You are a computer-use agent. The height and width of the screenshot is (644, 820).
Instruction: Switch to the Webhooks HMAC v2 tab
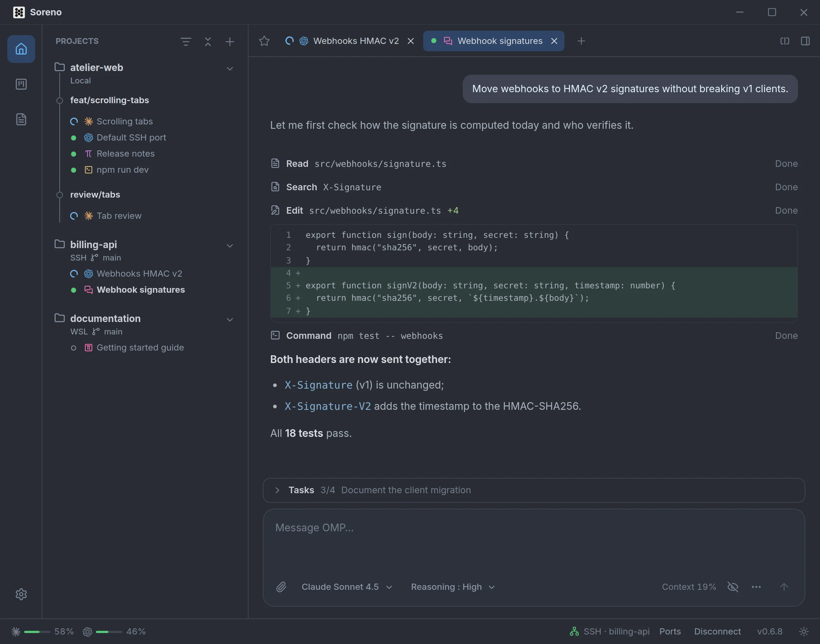point(350,41)
